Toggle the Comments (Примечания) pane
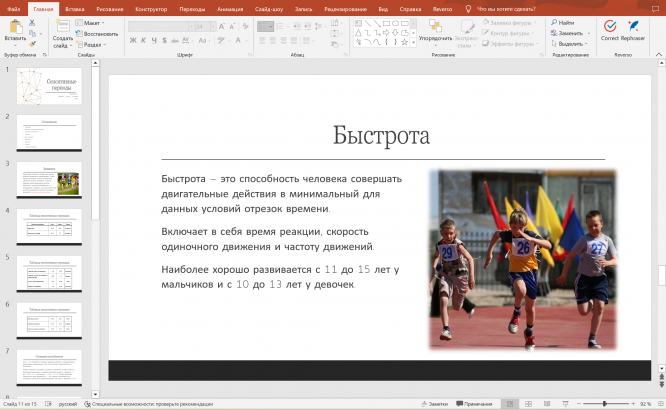This screenshot has height=410, width=666. pyautogui.click(x=475, y=404)
